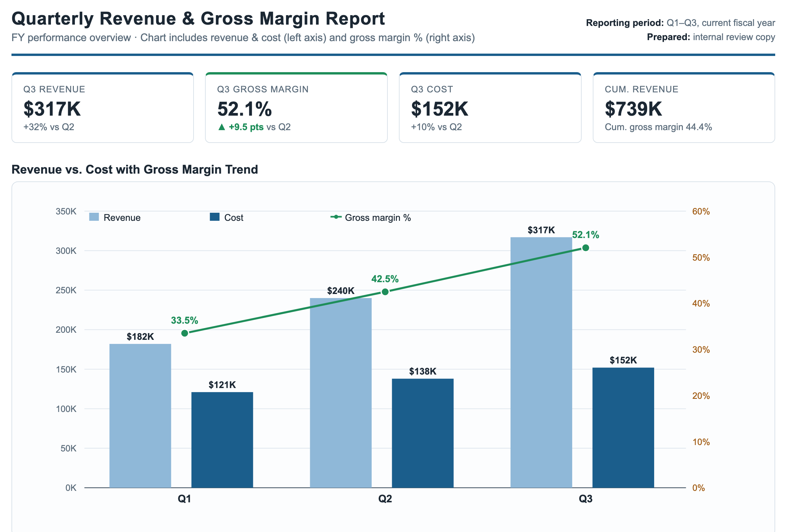Click the 'Revenue vs. Cost with Gross Margin Trend' heading
787x532 pixels.
click(x=135, y=169)
